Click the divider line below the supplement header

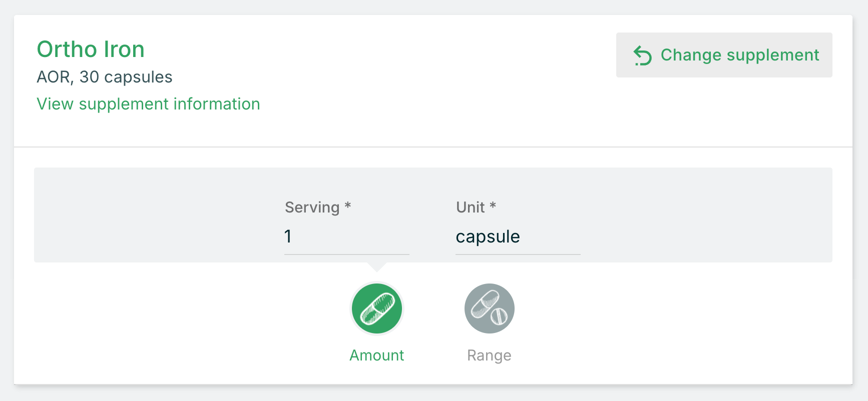tap(433, 147)
